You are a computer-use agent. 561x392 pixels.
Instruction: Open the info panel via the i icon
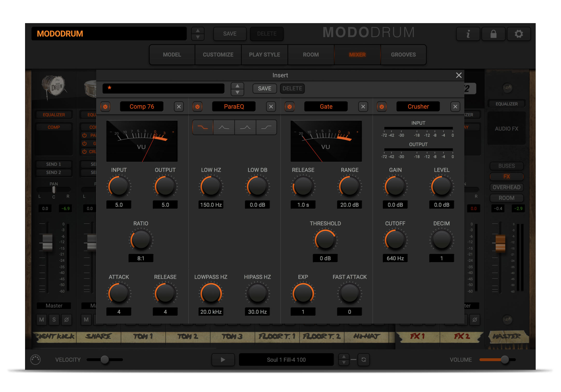click(x=468, y=34)
